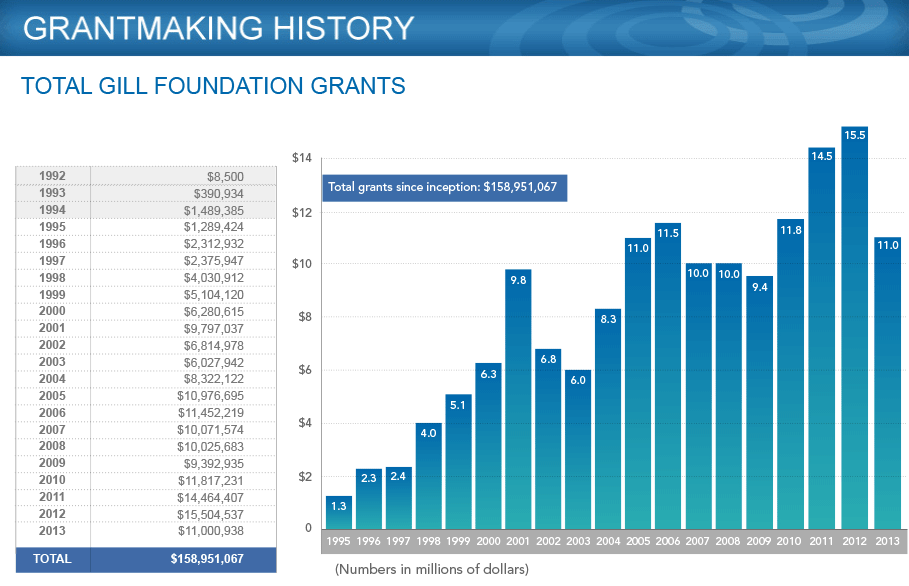
Task: Click the GRANTMAKING HISTORY heading
Action: coord(219,28)
